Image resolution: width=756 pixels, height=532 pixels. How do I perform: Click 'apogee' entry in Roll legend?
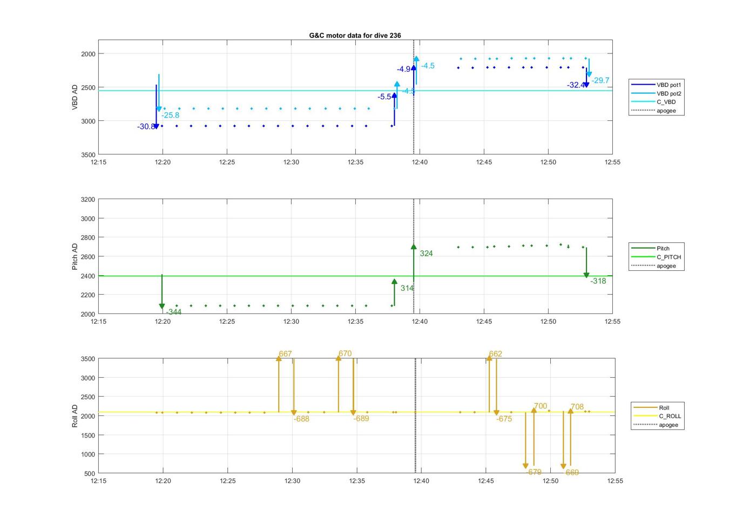[656, 425]
